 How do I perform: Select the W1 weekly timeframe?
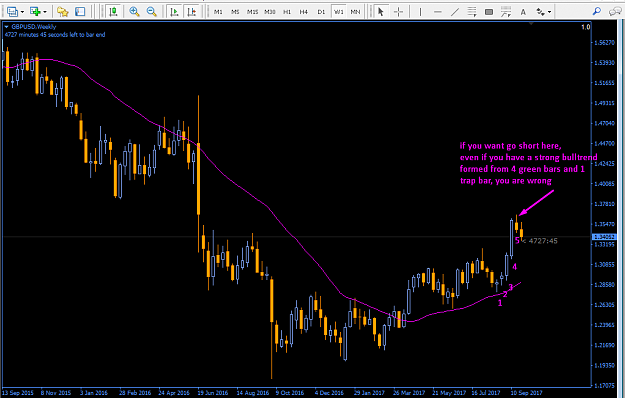(x=338, y=12)
